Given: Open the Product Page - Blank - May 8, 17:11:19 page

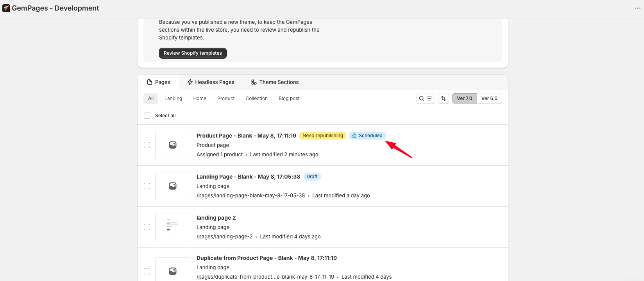Looking at the screenshot, I should pos(246,136).
